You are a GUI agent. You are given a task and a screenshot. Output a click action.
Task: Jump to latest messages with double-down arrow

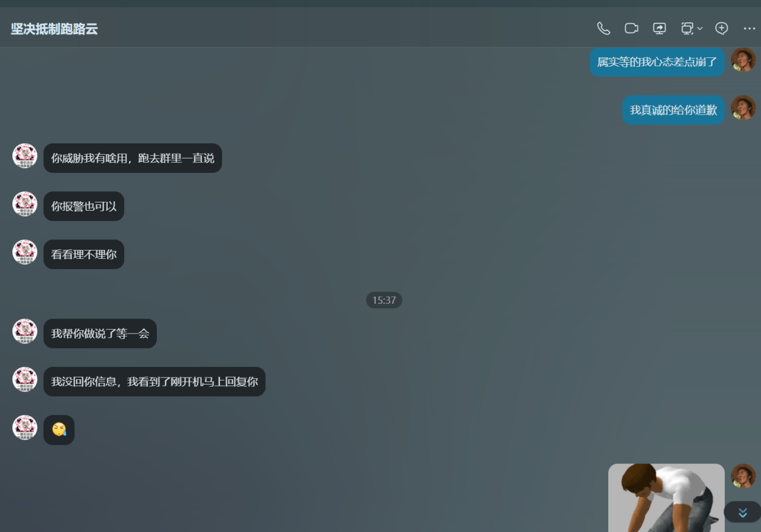click(742, 513)
